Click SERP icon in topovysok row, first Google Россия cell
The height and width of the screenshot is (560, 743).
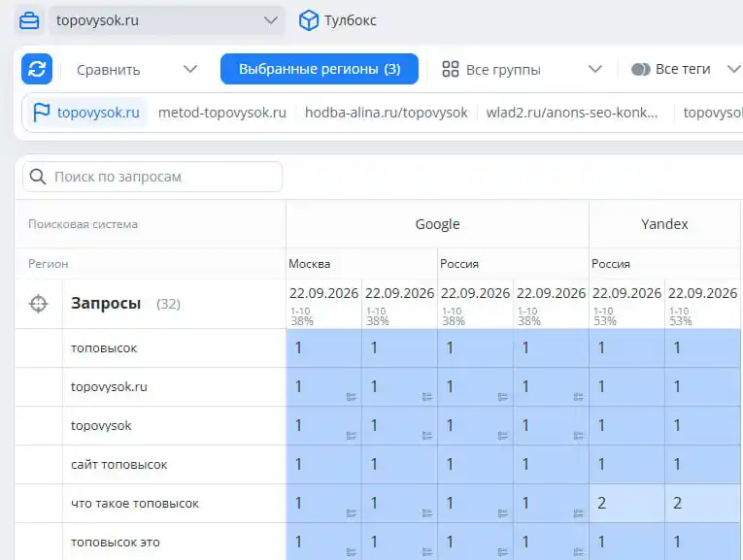[503, 436]
